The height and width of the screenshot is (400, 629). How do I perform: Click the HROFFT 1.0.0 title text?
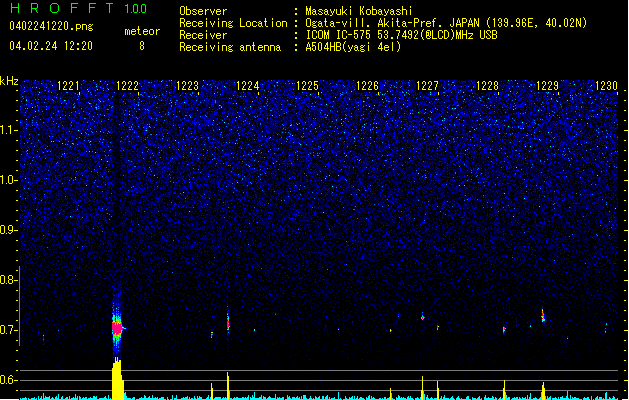(x=78, y=8)
